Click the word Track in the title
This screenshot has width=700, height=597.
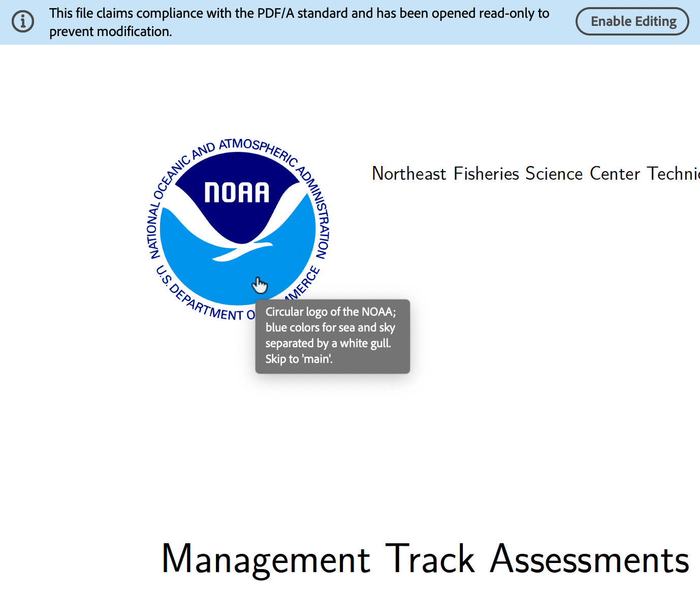430,559
